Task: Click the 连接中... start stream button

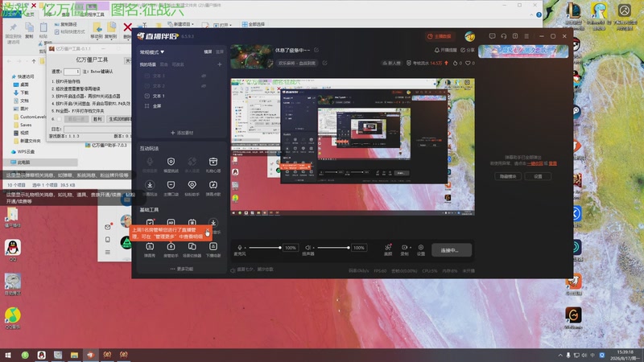Action: [452, 250]
